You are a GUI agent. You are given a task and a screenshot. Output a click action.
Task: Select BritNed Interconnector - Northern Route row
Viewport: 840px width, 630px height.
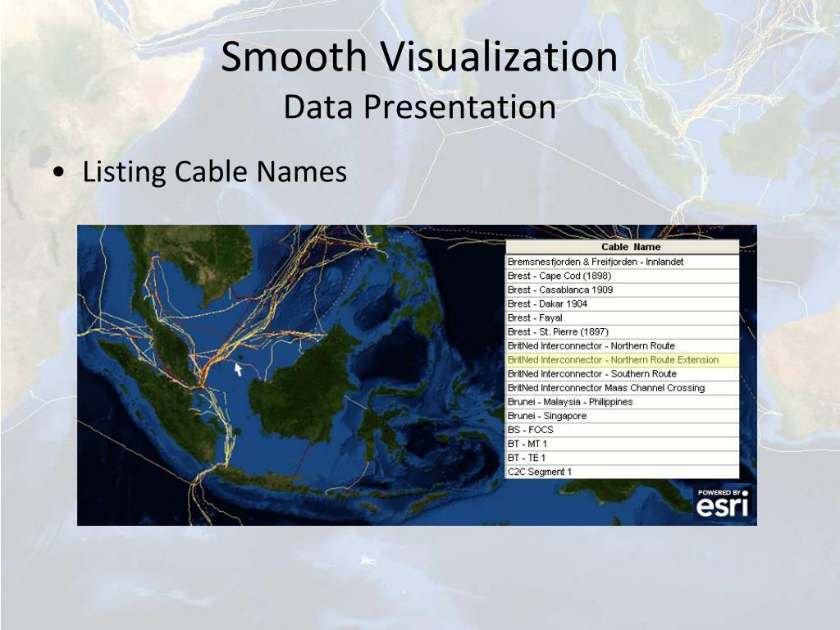tap(623, 345)
